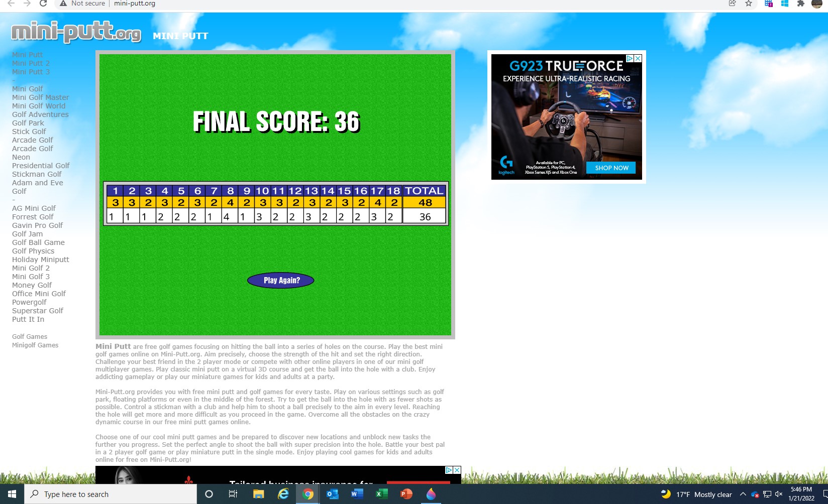The width and height of the screenshot is (828, 504).
Task: Open PowerPoint from the taskbar
Action: [406, 494]
